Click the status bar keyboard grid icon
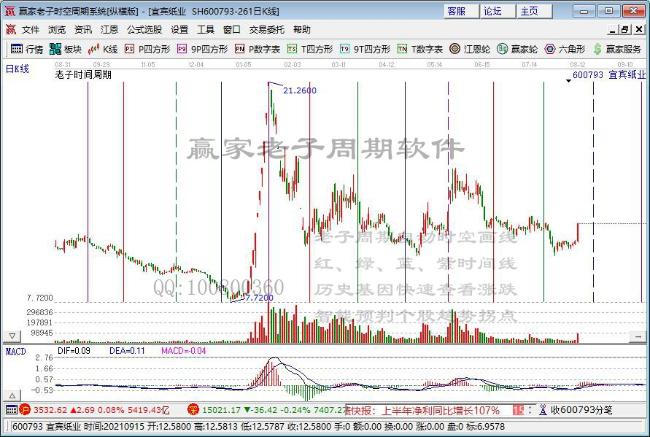650x437 pixels. pos(12,410)
